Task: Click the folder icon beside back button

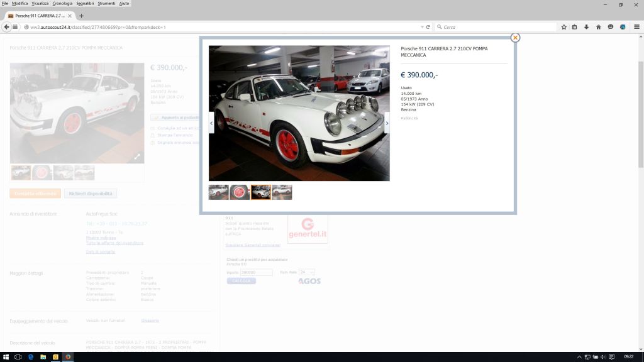Action: 15,27
